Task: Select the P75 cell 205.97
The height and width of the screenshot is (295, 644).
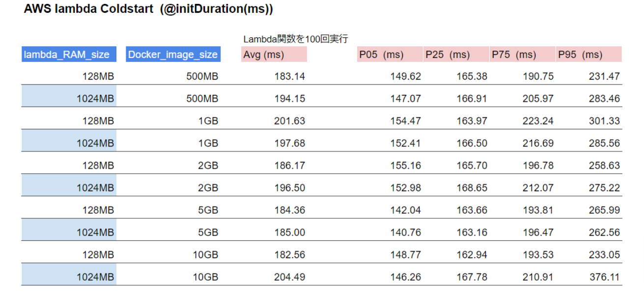Action: (538, 98)
